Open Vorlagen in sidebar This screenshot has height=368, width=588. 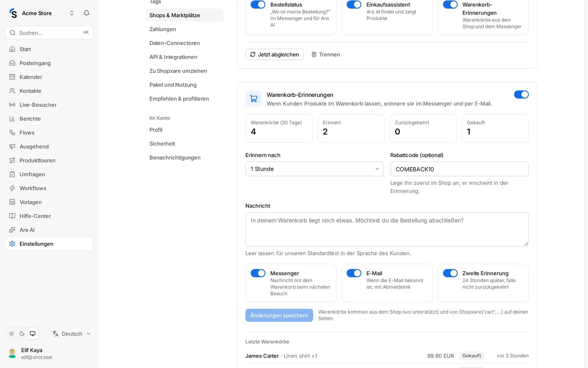coord(49,202)
